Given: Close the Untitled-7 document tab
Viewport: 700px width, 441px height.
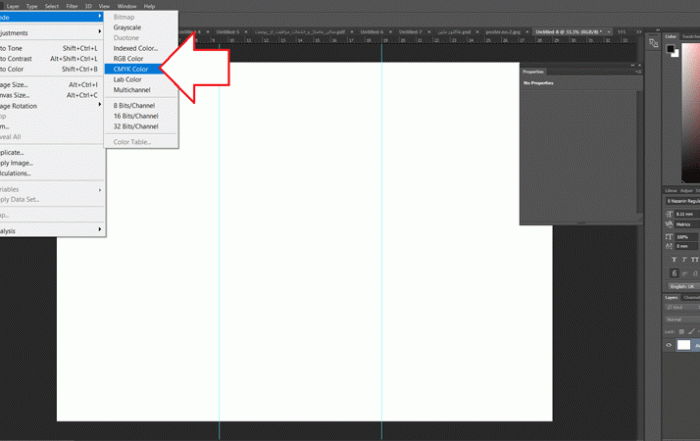Looking at the screenshot, I should coord(429,32).
